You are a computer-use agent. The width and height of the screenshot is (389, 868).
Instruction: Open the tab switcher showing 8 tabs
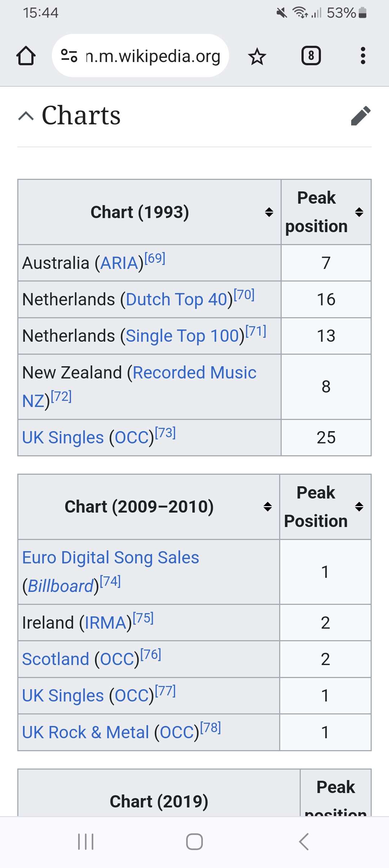click(x=311, y=56)
